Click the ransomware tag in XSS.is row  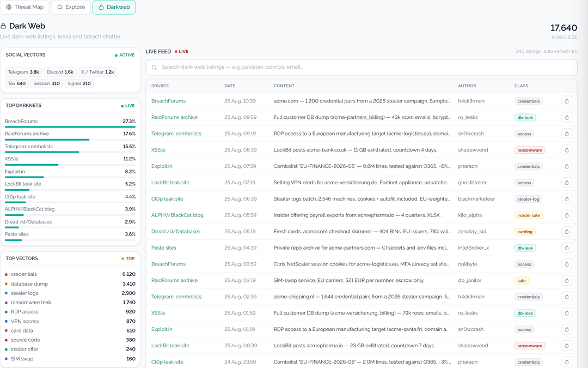(x=530, y=150)
